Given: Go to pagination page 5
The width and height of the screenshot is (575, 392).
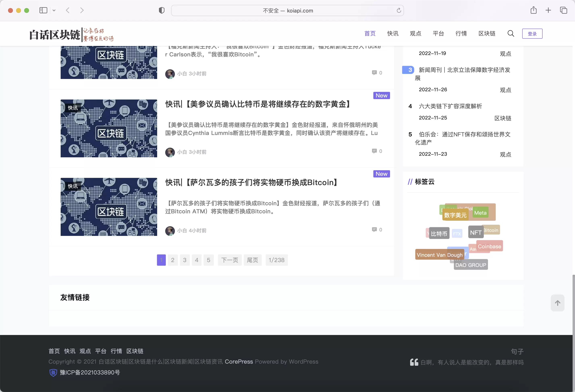Looking at the screenshot, I should pyautogui.click(x=209, y=260).
